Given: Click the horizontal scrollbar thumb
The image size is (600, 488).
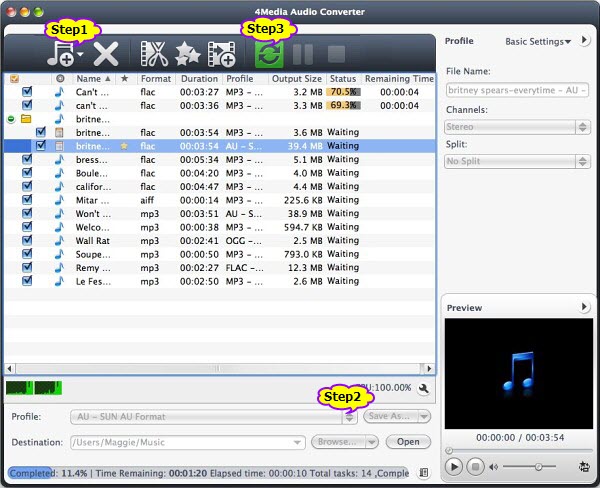Looking at the screenshot, I should coord(218,369).
